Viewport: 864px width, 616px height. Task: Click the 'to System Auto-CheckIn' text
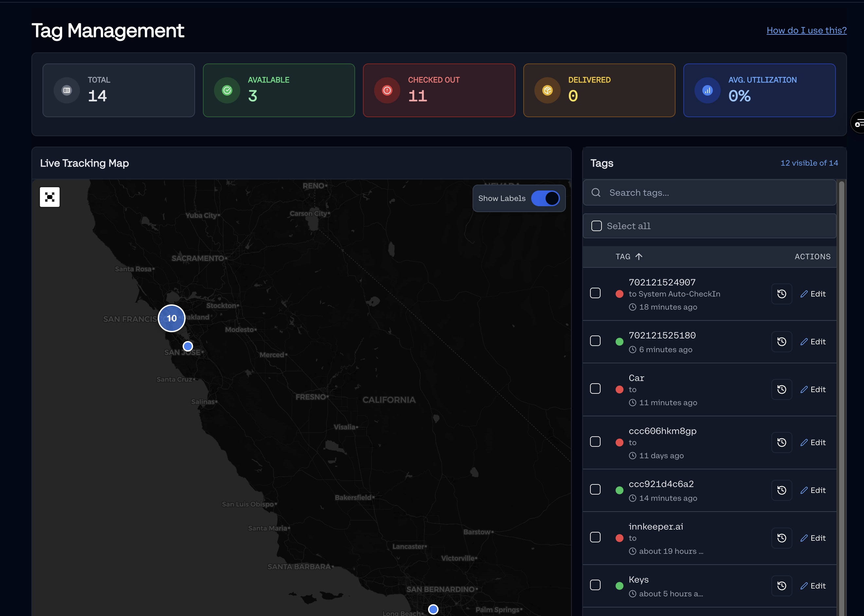point(675,294)
